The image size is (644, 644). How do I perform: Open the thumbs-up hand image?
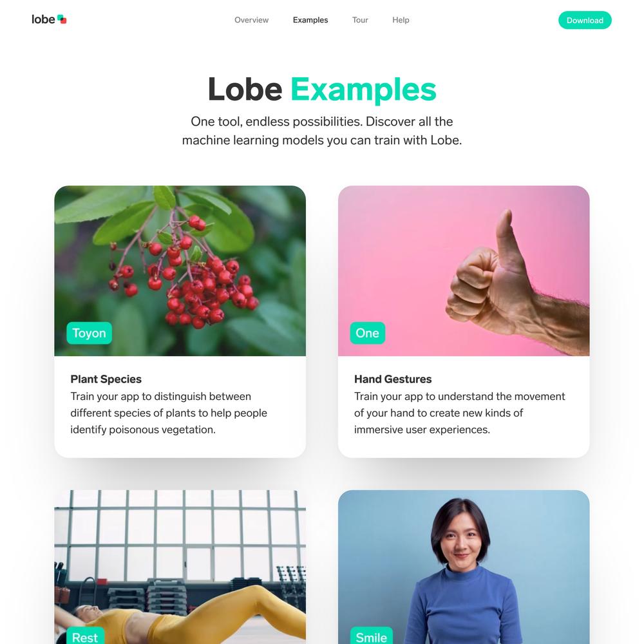pos(464,271)
